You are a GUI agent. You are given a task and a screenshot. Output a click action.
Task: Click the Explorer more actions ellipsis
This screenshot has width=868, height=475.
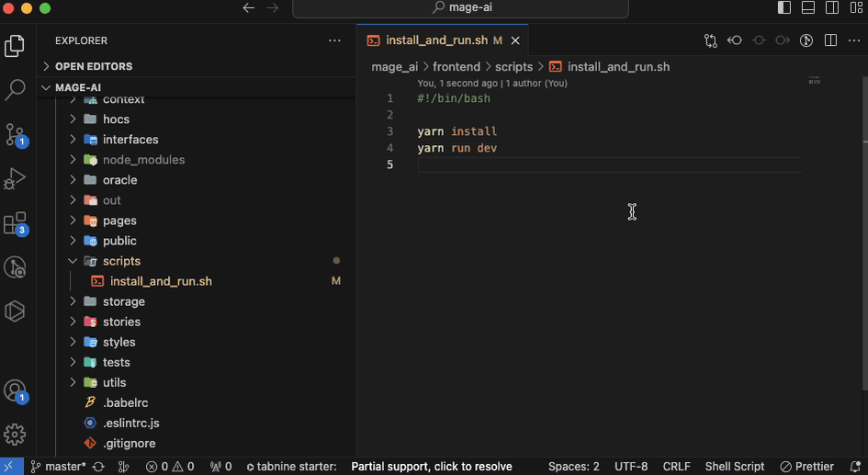334,40
